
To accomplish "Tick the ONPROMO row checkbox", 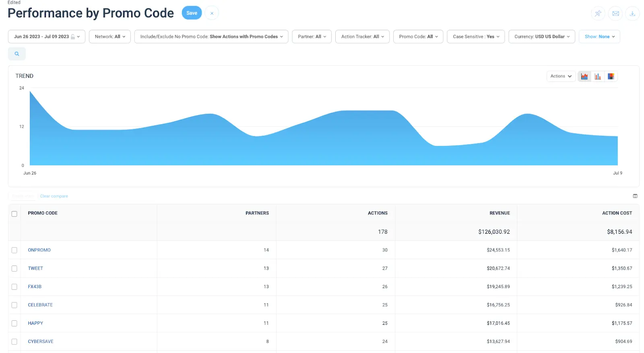I will [14, 250].
